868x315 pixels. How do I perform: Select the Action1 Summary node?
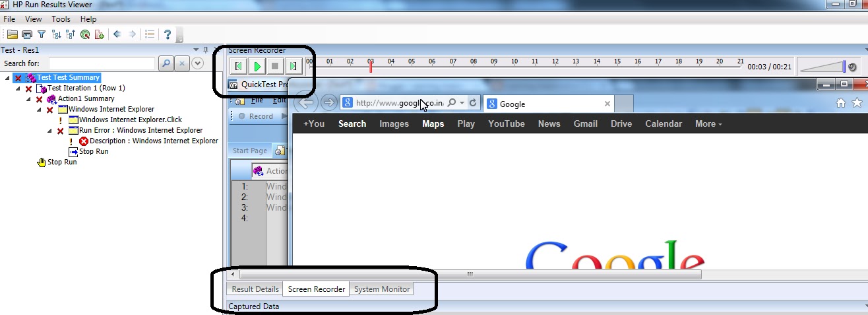pos(86,99)
